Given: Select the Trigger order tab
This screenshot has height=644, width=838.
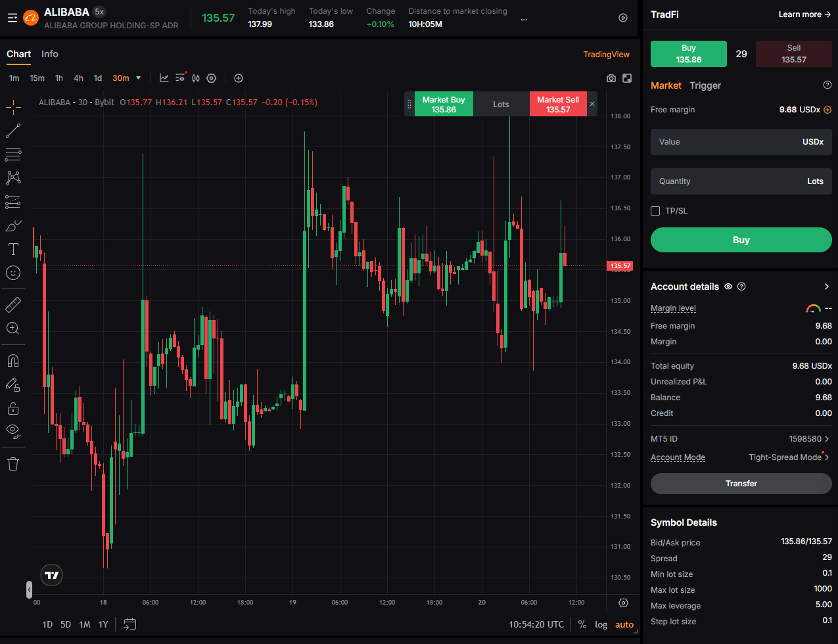Looking at the screenshot, I should tap(705, 85).
